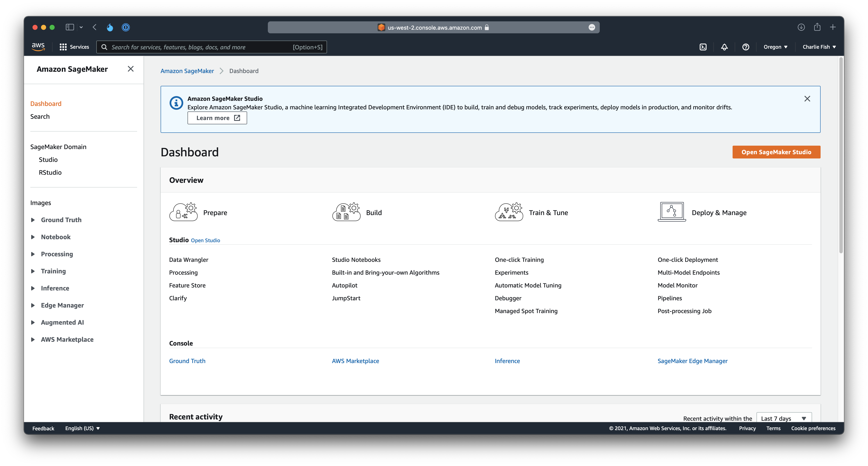
Task: Open the Safari share icon
Action: pos(817,27)
